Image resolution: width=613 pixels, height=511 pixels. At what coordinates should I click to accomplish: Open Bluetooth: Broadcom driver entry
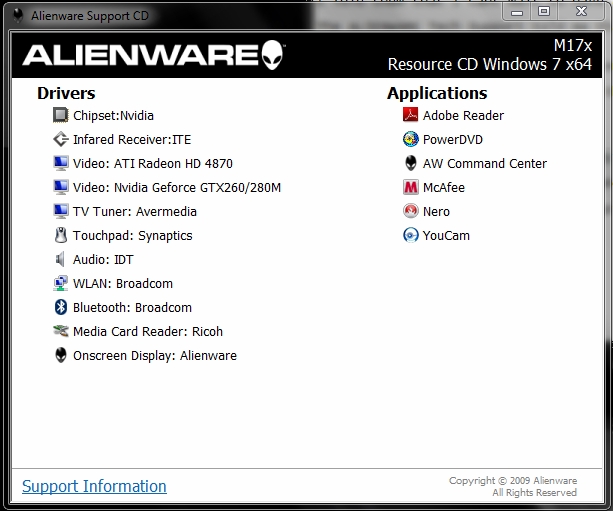point(133,308)
